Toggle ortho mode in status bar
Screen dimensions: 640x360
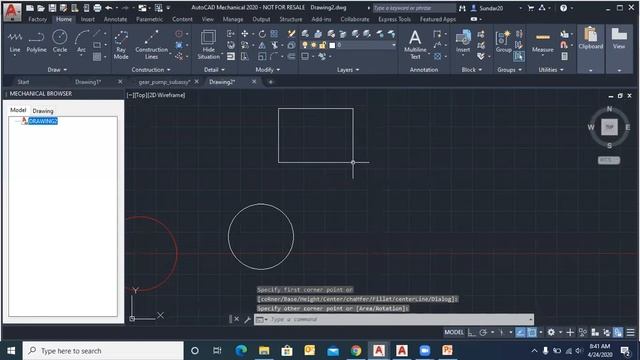tap(471, 332)
